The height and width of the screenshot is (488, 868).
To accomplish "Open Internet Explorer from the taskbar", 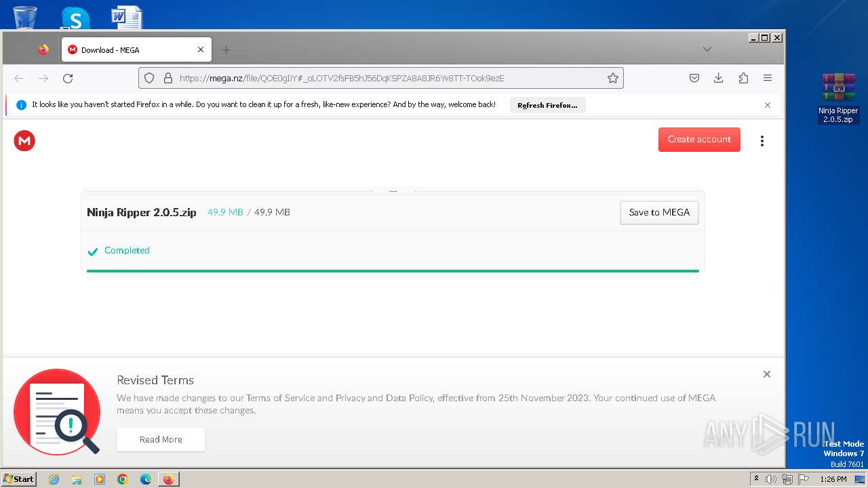I will click(x=54, y=479).
